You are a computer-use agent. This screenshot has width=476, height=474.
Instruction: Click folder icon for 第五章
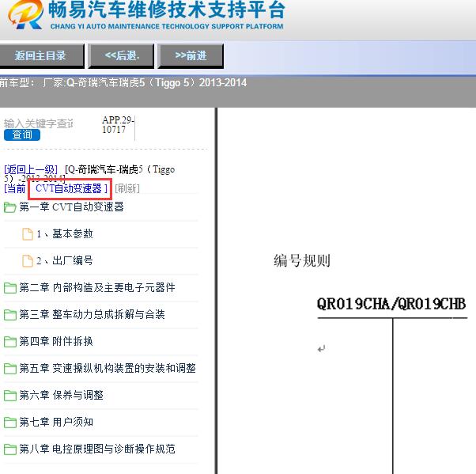[10, 368]
